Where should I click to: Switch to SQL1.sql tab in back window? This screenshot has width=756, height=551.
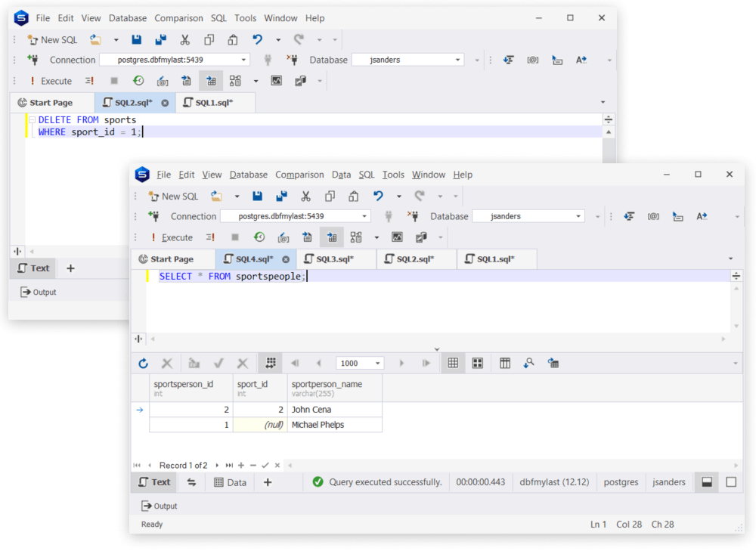(x=215, y=102)
